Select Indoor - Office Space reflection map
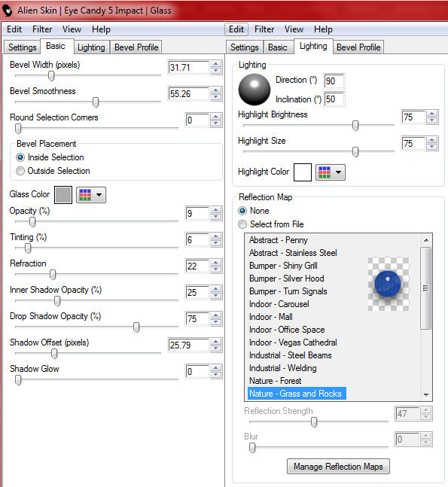Image resolution: width=448 pixels, height=487 pixels. 287,330
